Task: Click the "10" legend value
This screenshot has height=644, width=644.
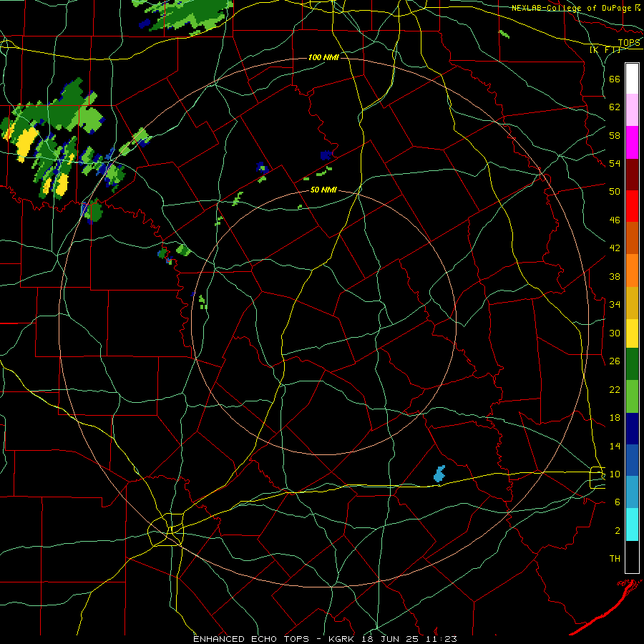Action: click(x=615, y=474)
